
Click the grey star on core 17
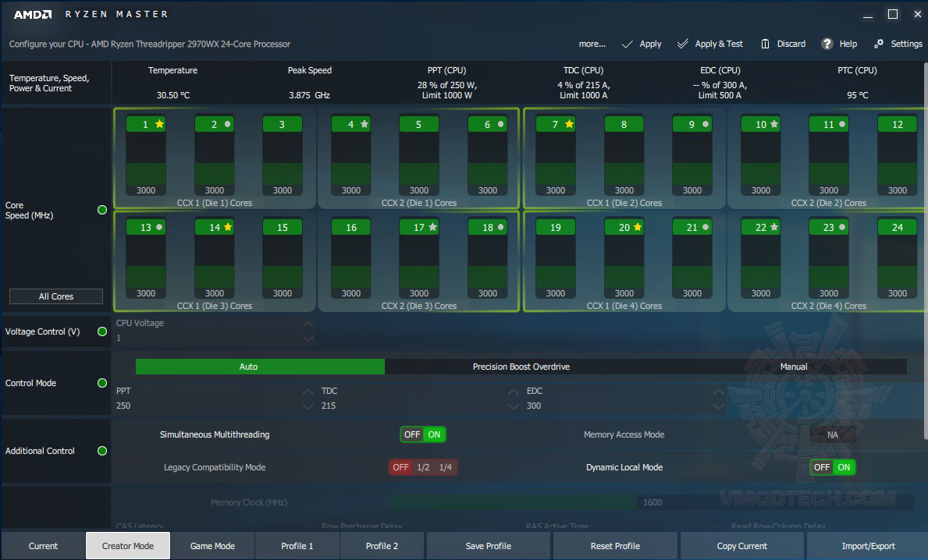pyautogui.click(x=432, y=227)
